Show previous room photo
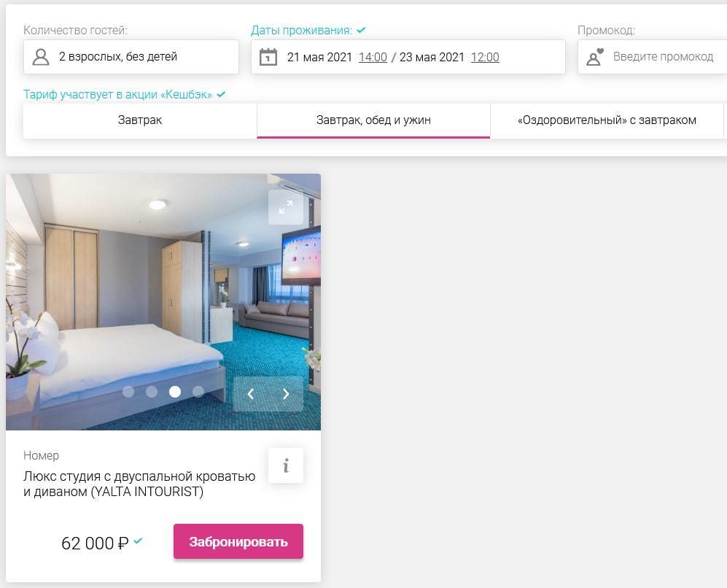The width and height of the screenshot is (727, 588). pyautogui.click(x=251, y=394)
